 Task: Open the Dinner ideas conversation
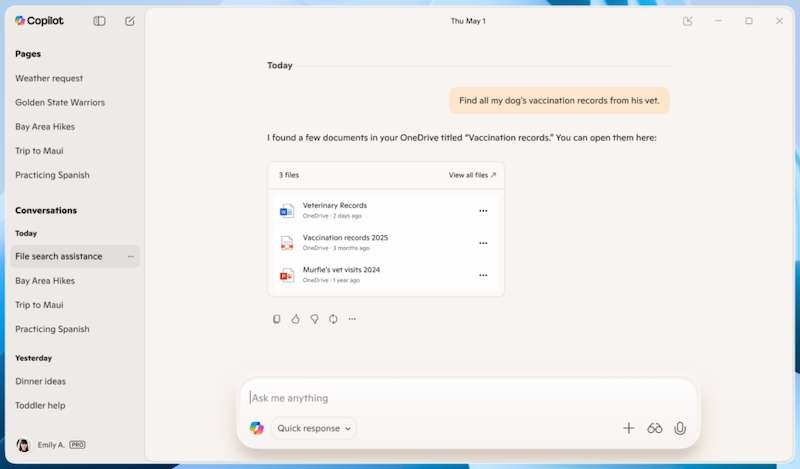[40, 381]
